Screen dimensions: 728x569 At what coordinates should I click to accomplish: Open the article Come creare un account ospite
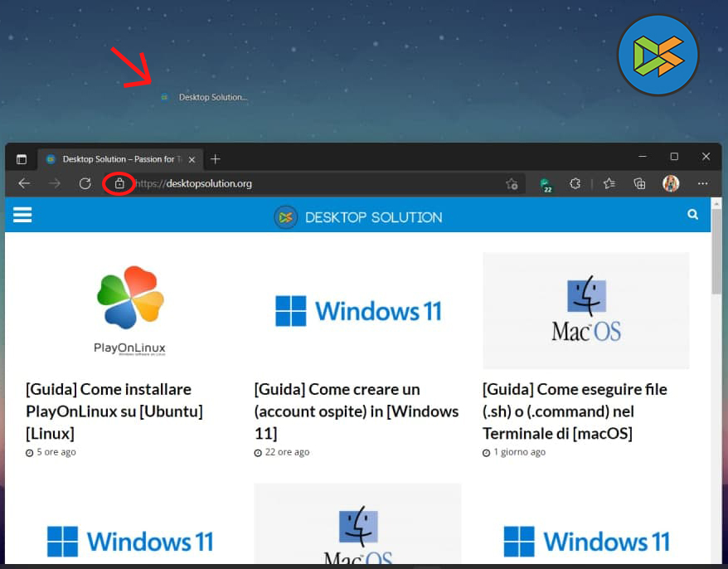coord(356,411)
